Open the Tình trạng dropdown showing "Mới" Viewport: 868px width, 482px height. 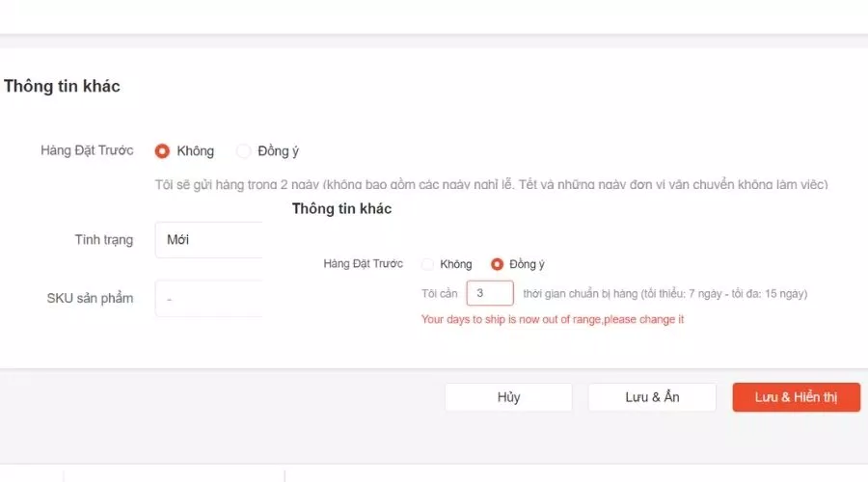click(x=208, y=240)
